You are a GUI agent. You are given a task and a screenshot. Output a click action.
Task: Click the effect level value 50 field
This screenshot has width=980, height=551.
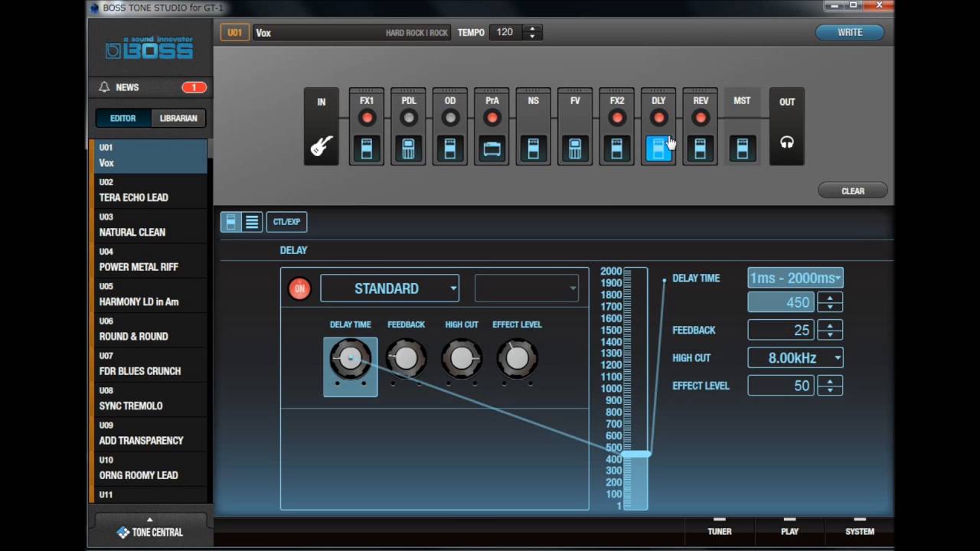click(781, 386)
